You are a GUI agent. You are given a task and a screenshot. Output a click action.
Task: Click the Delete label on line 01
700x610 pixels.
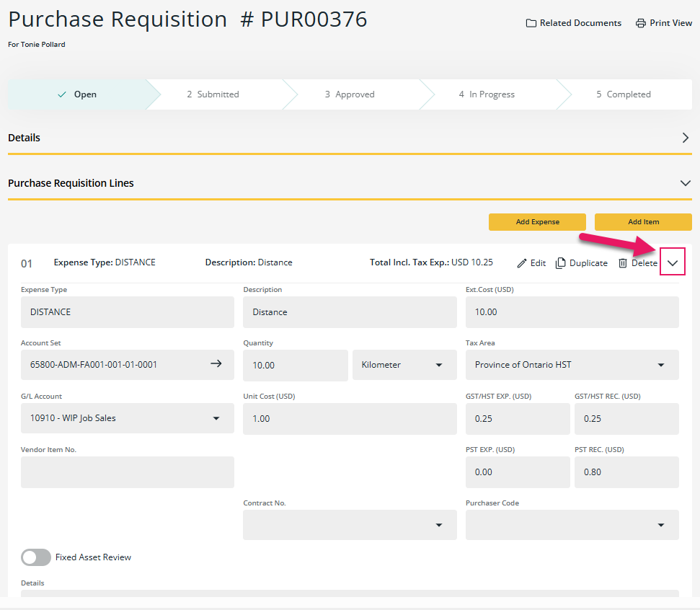644,263
